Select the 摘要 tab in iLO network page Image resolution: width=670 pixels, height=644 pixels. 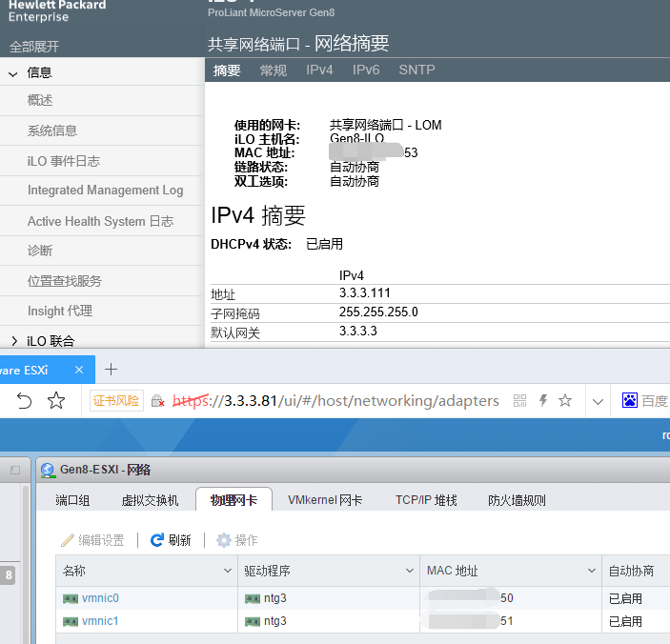[227, 70]
